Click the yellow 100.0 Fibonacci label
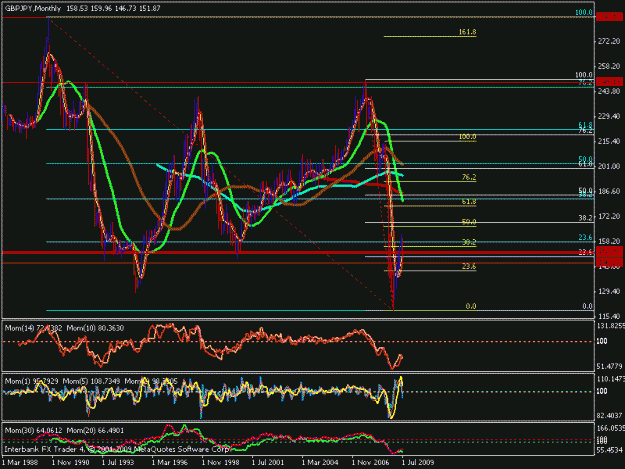This screenshot has height=469, width=625. pos(468,137)
